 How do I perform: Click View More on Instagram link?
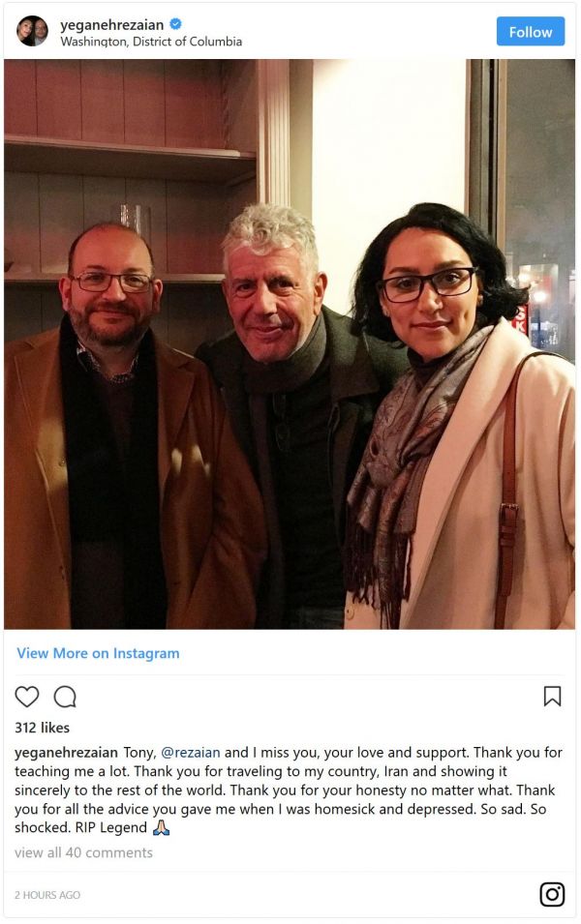[98, 653]
